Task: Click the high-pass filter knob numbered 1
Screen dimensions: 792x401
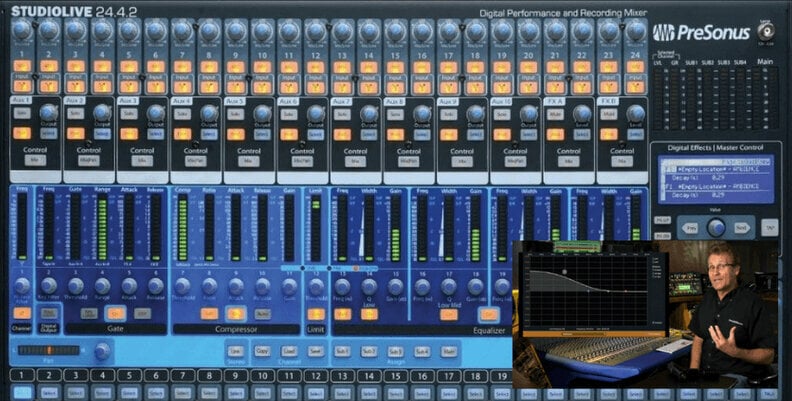Action: coord(22,286)
